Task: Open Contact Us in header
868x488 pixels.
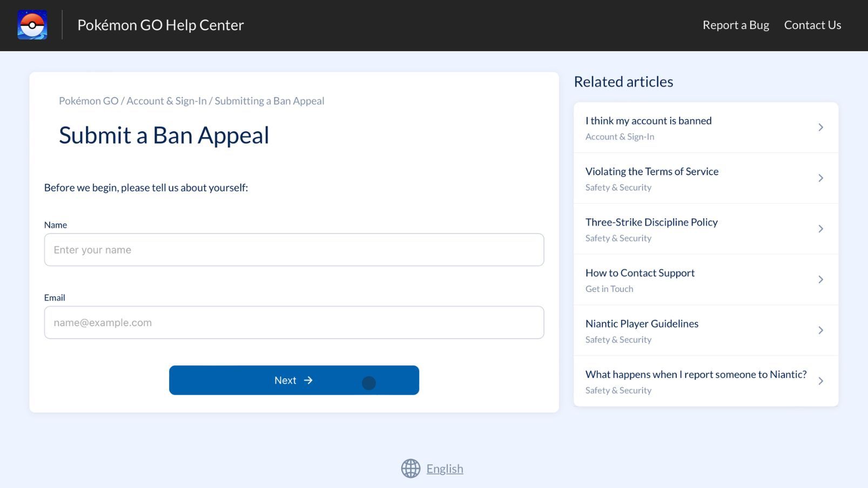Action: click(x=812, y=25)
